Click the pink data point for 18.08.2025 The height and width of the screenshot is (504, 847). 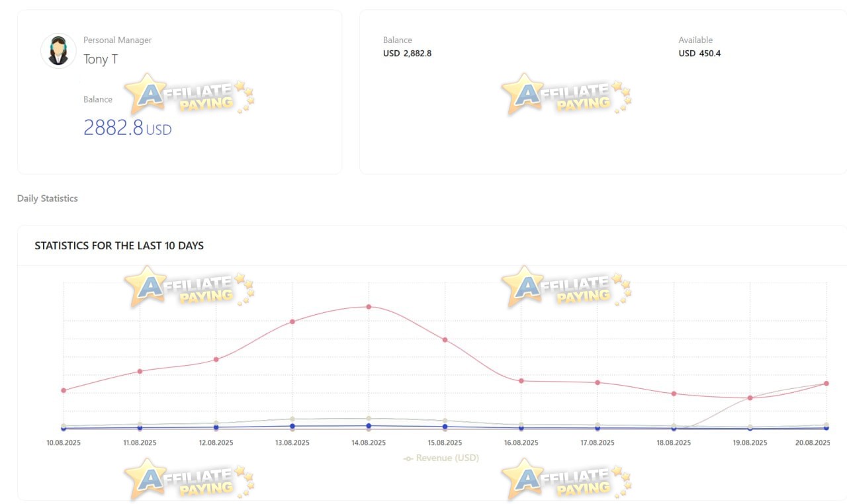674,394
